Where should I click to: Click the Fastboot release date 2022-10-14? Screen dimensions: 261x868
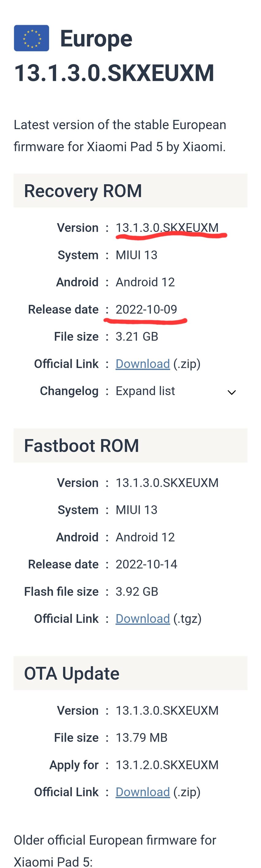(146, 564)
